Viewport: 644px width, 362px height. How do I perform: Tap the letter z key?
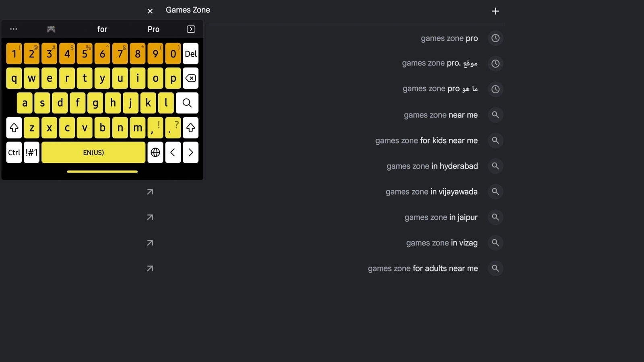click(32, 128)
